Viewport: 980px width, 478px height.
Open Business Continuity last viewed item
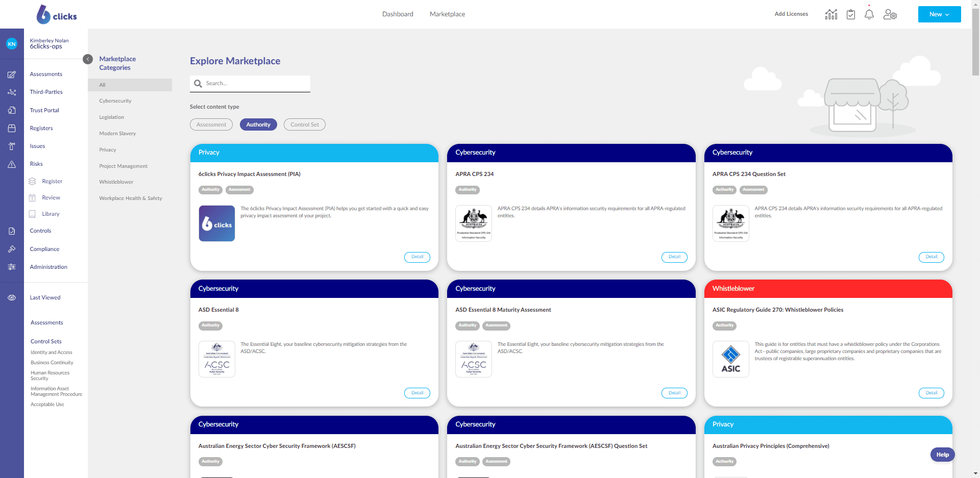pyautogui.click(x=52, y=363)
